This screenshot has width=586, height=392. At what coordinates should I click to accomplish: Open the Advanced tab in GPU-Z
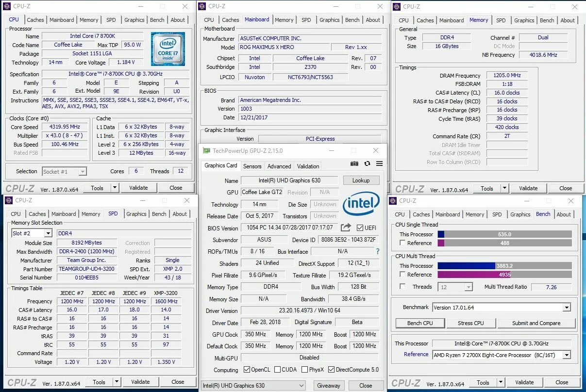tap(279, 166)
